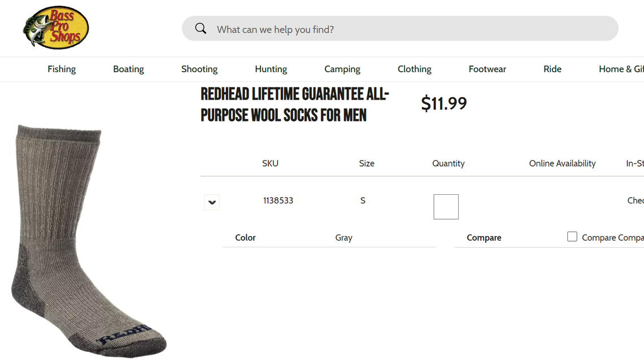Expand the size S row details
This screenshot has width=644, height=362.
tap(212, 202)
